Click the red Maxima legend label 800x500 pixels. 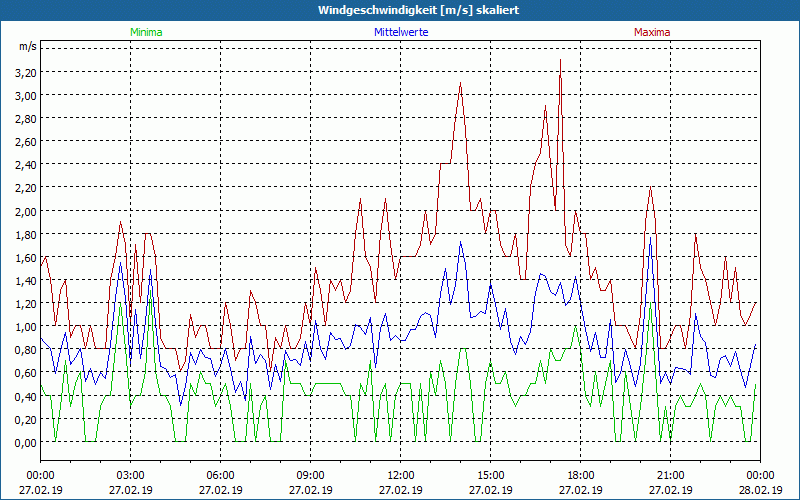click(652, 32)
